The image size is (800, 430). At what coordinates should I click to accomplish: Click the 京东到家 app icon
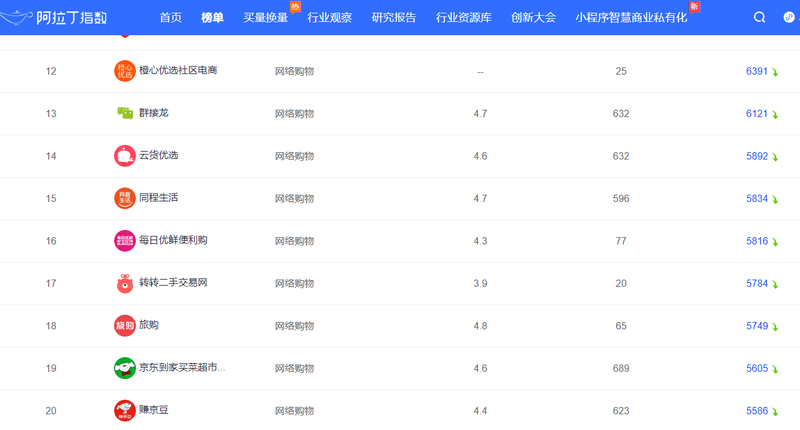pyautogui.click(x=124, y=368)
